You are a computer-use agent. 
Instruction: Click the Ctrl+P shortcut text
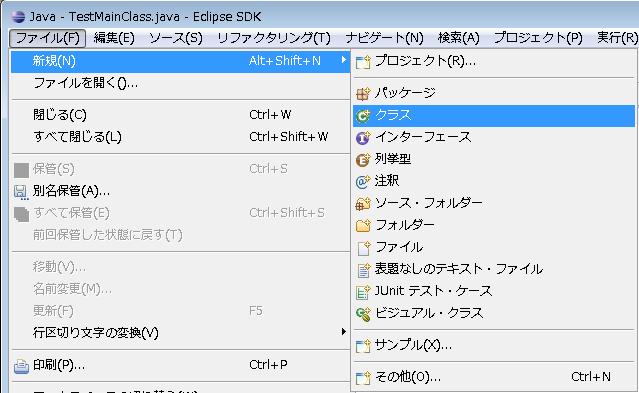click(268, 365)
